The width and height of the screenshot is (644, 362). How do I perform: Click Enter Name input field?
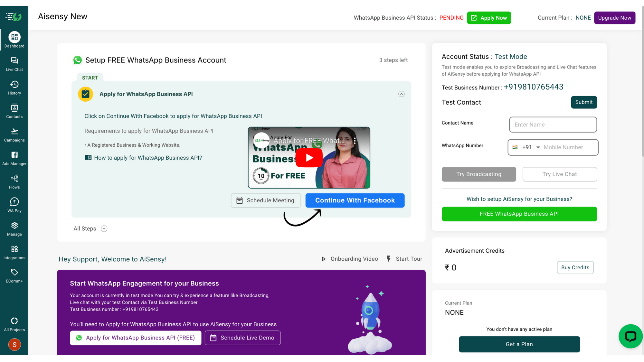(553, 124)
